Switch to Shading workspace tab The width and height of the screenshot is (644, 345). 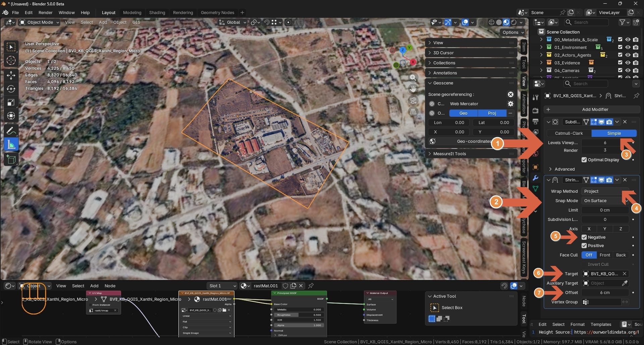157,13
